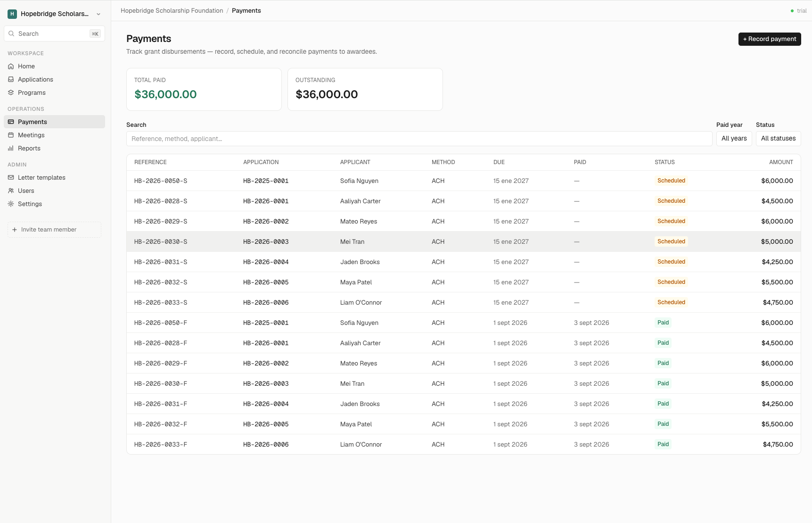Click the Hopebridge H logo icon
Viewport: 812px width, 523px height.
12,14
